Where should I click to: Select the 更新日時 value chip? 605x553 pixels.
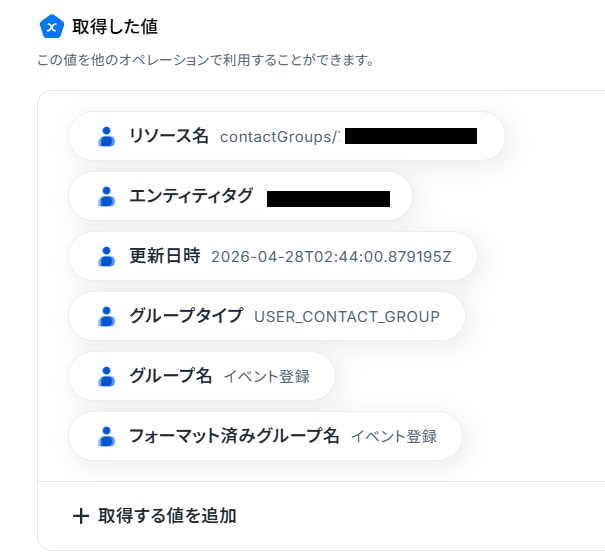pyautogui.click(x=273, y=256)
